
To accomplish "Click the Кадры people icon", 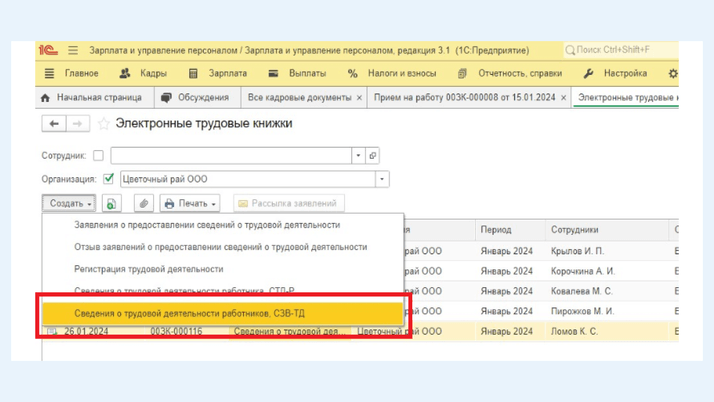I will (x=125, y=73).
